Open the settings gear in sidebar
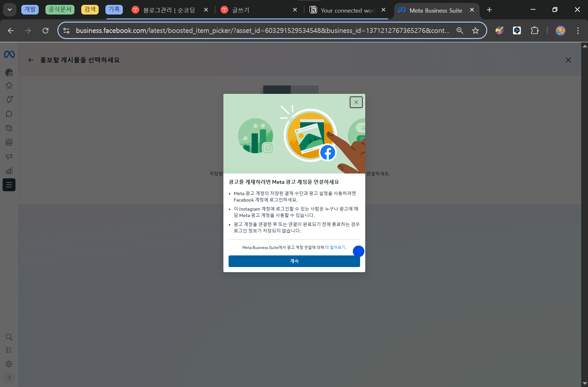The width and height of the screenshot is (588, 387). click(9, 364)
